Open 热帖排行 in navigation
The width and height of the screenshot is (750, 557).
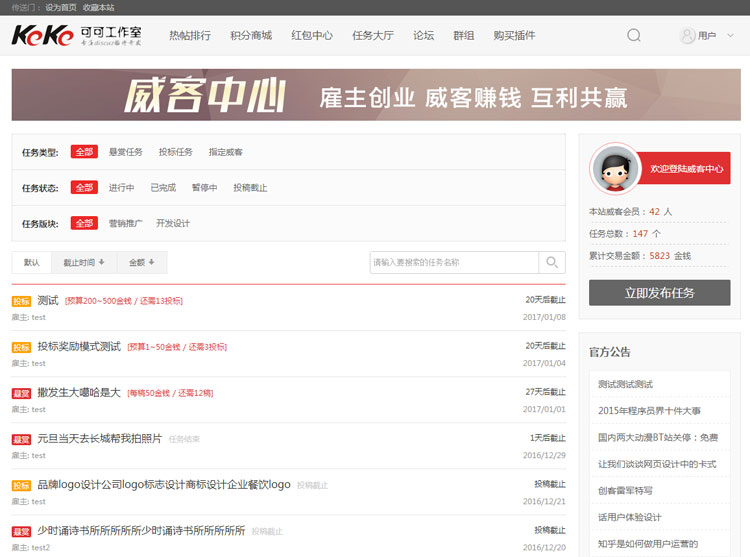(190, 35)
